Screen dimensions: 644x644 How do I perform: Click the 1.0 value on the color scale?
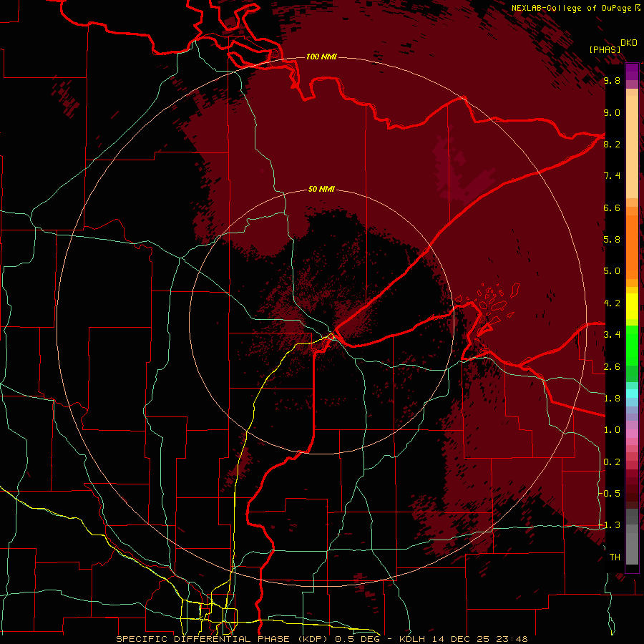[x=612, y=430]
